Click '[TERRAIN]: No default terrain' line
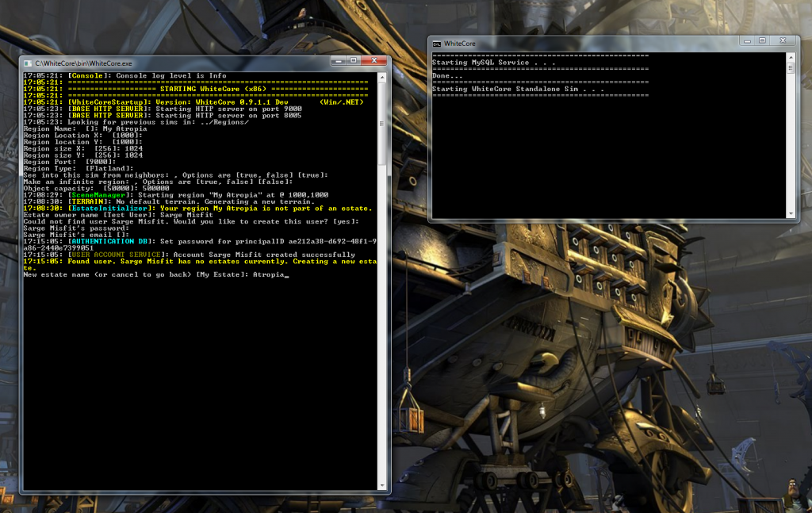This screenshot has height=513, width=812. click(169, 202)
